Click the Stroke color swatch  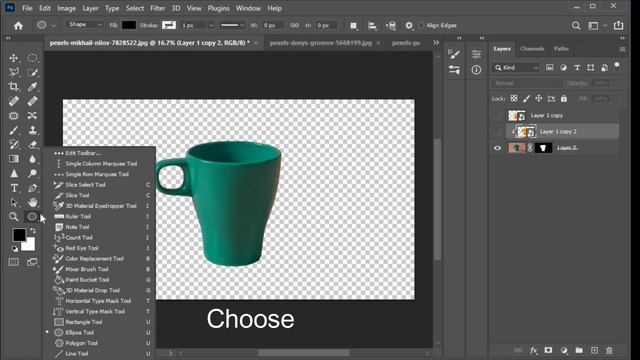(x=169, y=25)
